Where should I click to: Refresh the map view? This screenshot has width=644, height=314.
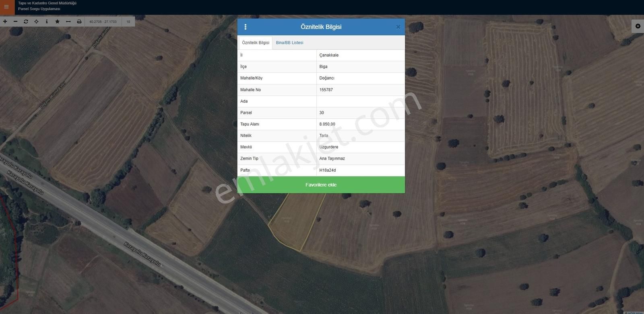pyautogui.click(x=26, y=22)
